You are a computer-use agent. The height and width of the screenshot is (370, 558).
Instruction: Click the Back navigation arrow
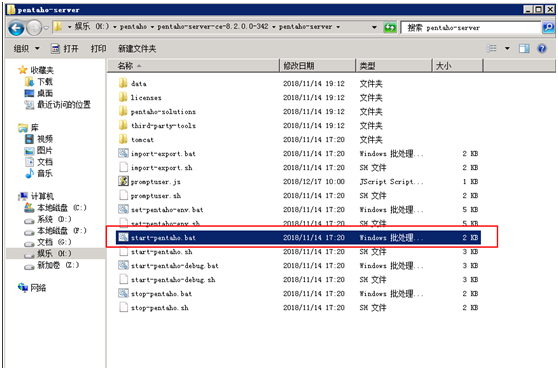pyautogui.click(x=16, y=28)
